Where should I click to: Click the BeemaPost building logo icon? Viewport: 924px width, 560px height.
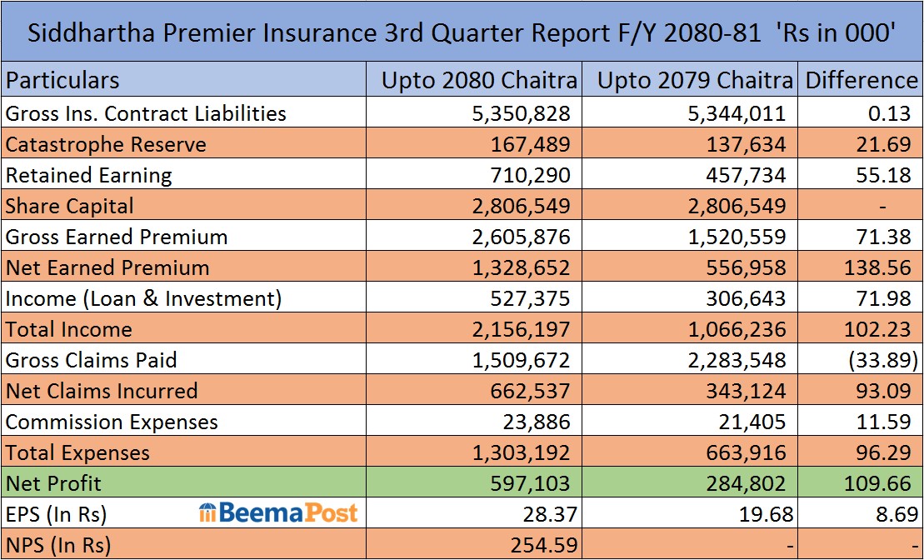point(208,513)
